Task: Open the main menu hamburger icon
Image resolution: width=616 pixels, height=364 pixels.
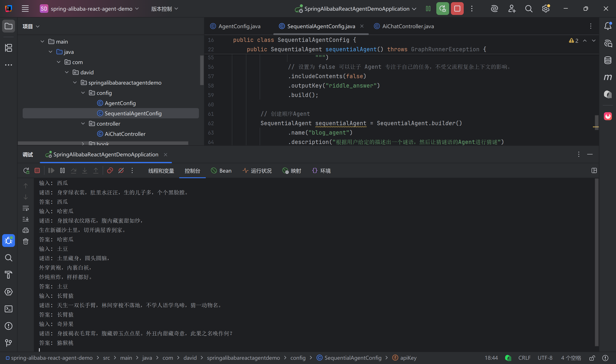Action: pos(25,9)
